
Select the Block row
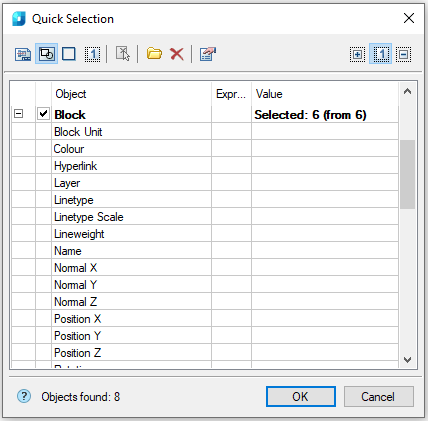point(205,114)
